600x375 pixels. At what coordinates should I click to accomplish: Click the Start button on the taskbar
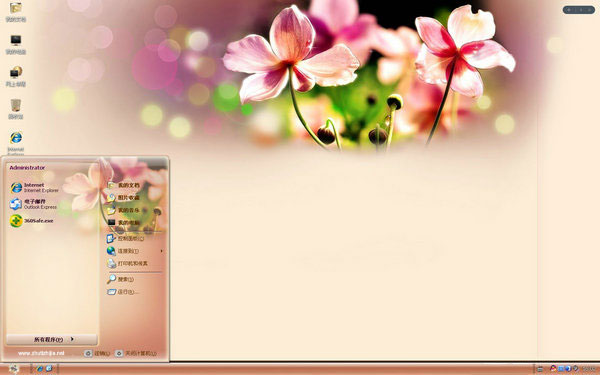13,369
